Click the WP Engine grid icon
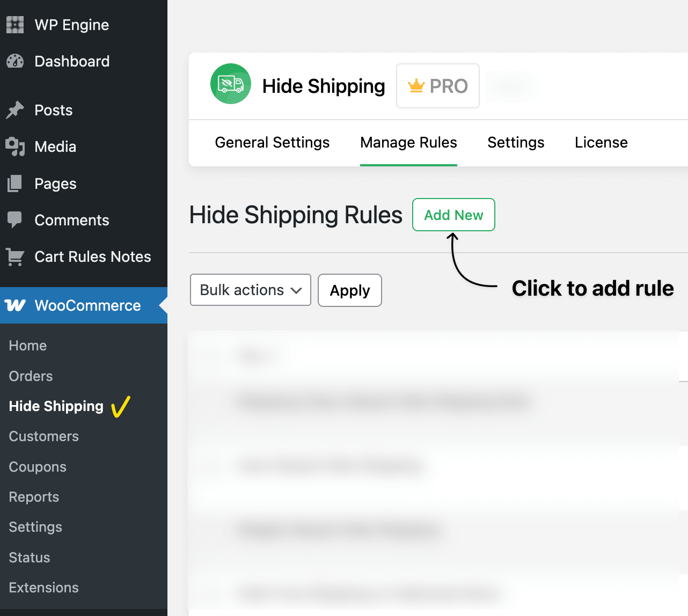688x616 pixels. [x=15, y=25]
